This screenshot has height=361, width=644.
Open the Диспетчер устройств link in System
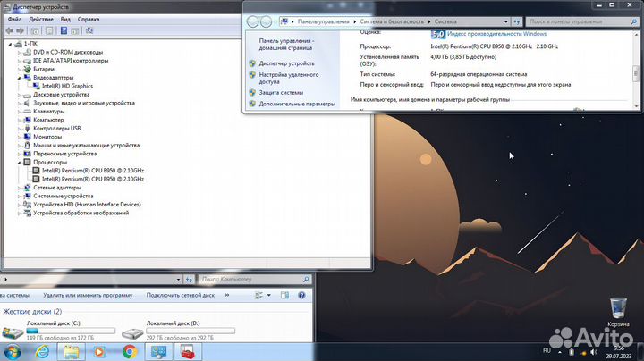coord(287,63)
